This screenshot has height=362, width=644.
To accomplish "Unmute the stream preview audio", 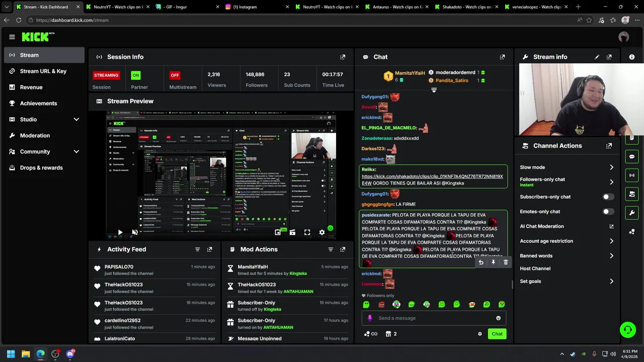I will (135, 232).
